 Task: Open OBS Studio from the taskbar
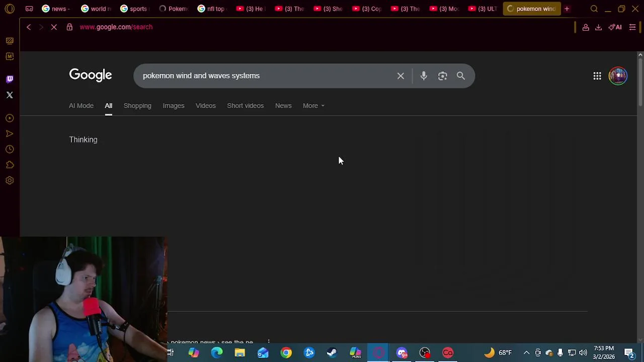pos(425,353)
